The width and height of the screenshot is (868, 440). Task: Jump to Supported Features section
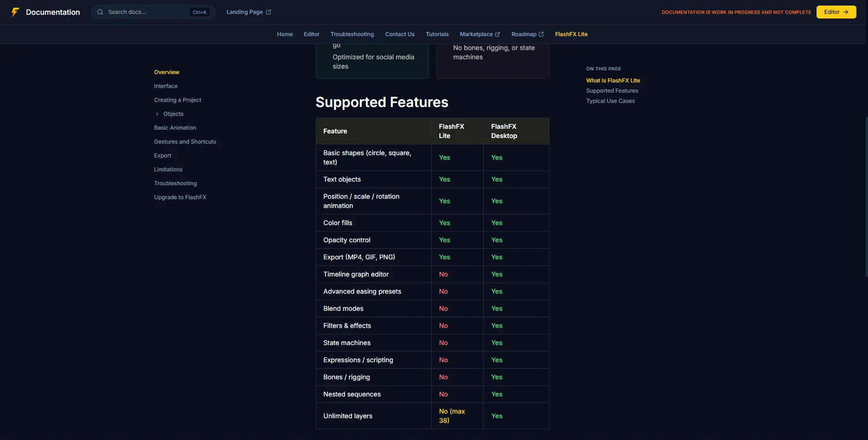(612, 91)
